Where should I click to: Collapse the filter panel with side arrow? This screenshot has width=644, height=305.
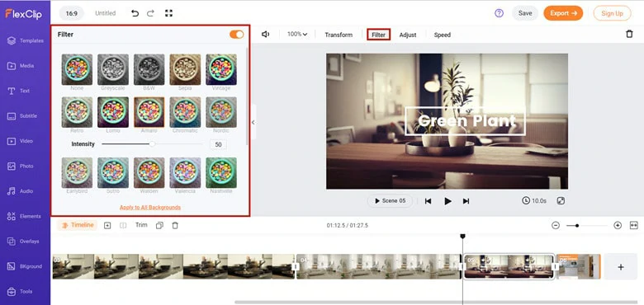[x=253, y=122]
